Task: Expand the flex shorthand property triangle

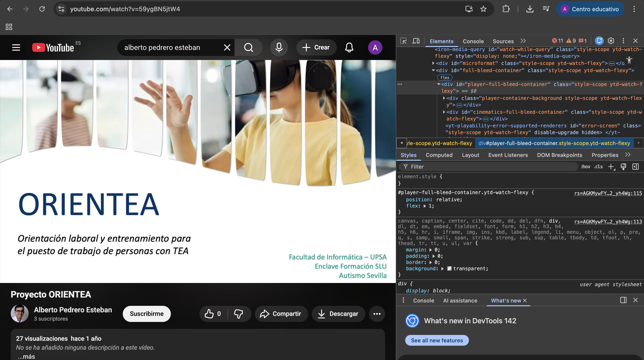Action: click(425, 206)
